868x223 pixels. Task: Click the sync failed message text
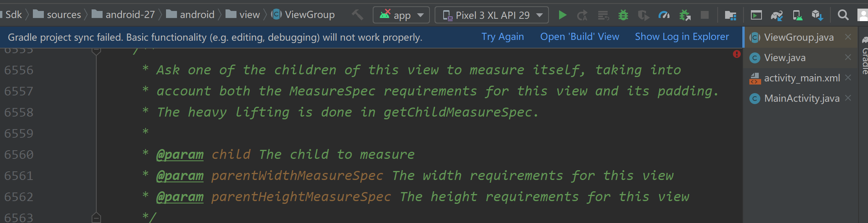click(x=215, y=37)
